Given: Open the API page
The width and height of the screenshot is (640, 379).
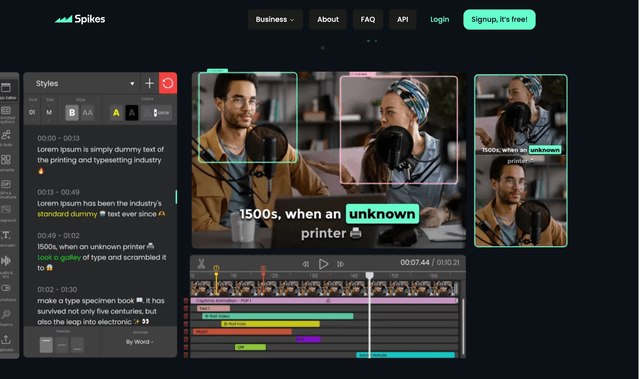Looking at the screenshot, I should (402, 20).
